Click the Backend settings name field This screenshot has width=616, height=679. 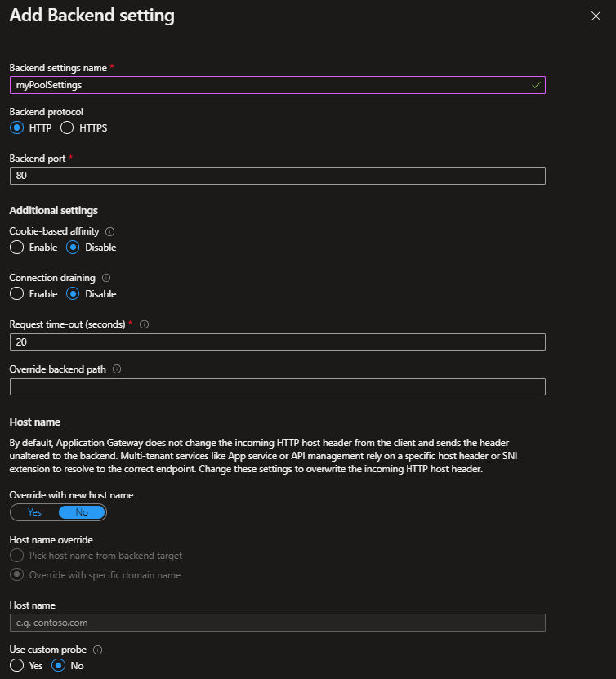pos(277,84)
